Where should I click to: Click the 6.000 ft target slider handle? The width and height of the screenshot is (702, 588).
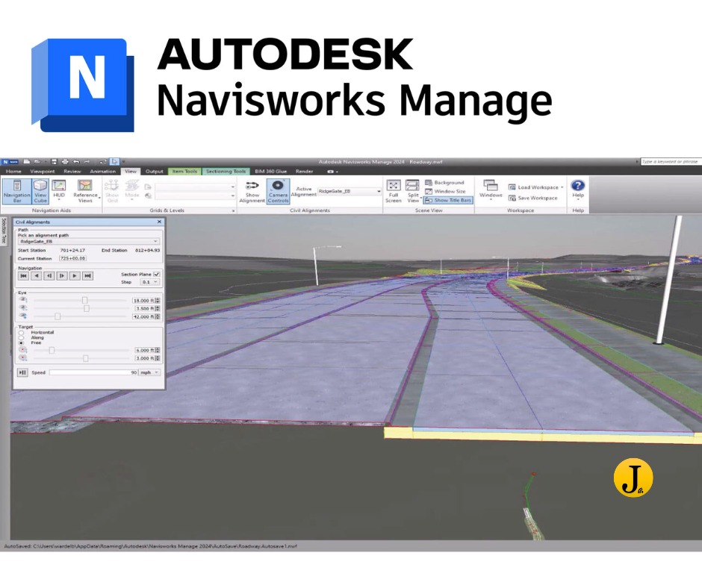(52, 350)
